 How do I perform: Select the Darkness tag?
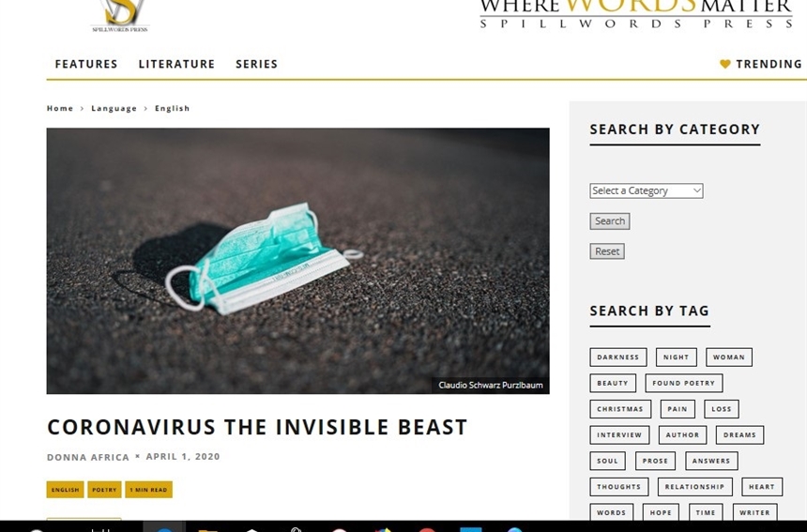click(618, 357)
